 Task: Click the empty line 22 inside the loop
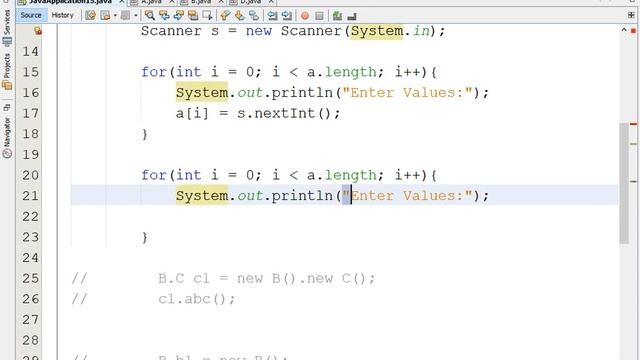344,216
